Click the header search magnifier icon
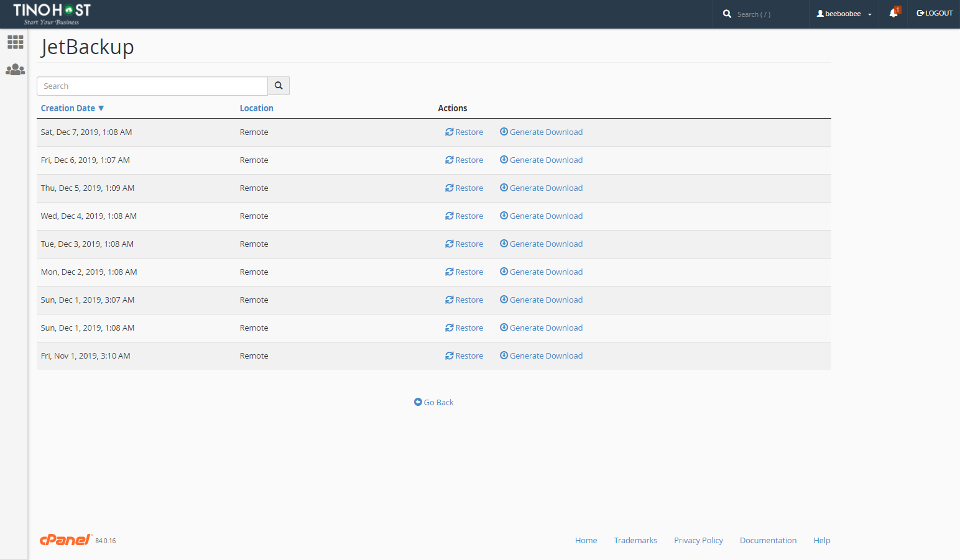Image resolution: width=960 pixels, height=560 pixels. click(727, 14)
